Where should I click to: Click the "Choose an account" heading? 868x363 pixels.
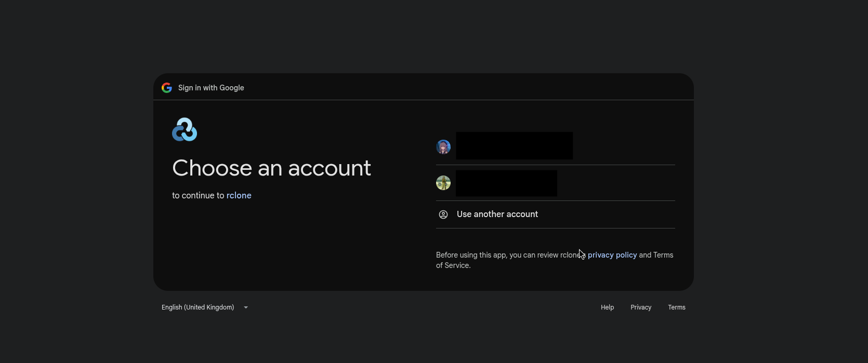[x=271, y=168]
